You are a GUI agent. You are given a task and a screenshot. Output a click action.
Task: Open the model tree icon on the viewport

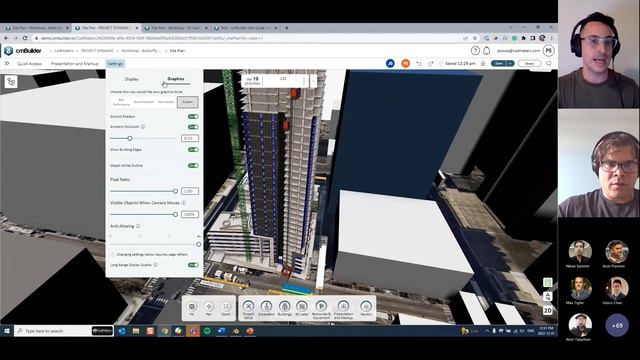point(11,82)
